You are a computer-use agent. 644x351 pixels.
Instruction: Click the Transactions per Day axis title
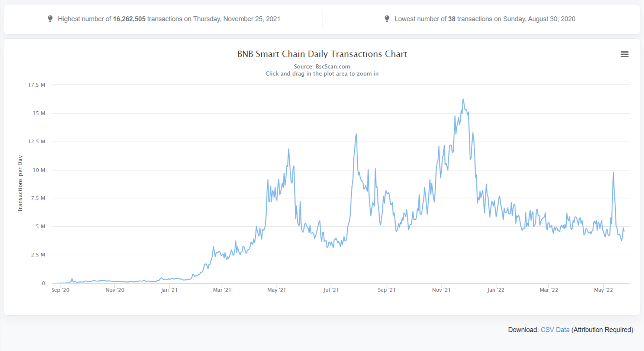click(20, 184)
